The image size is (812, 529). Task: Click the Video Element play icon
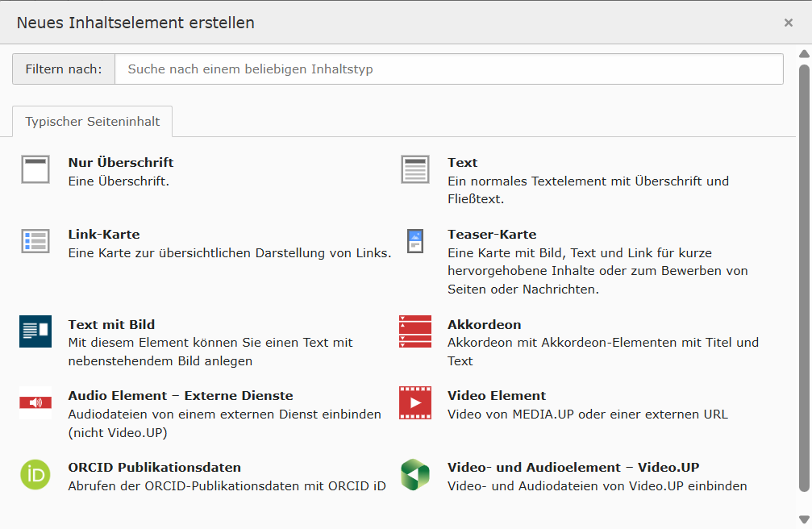[x=414, y=402]
